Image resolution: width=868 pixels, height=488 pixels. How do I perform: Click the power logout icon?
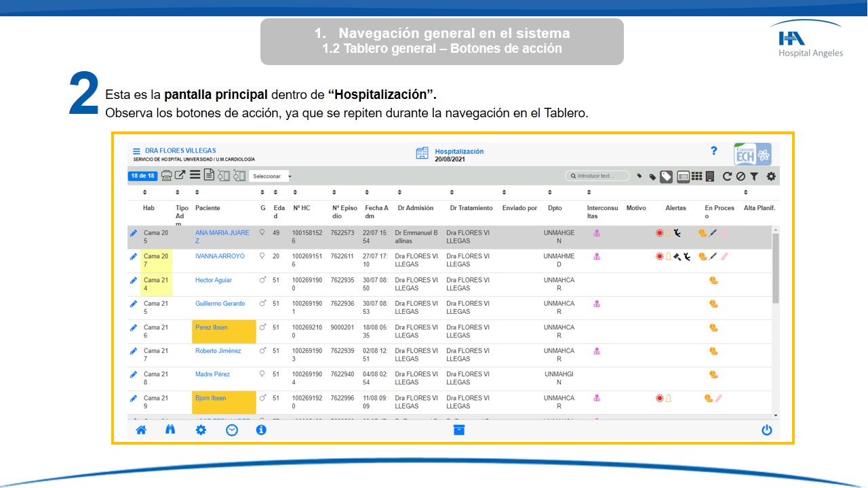pos(766,430)
